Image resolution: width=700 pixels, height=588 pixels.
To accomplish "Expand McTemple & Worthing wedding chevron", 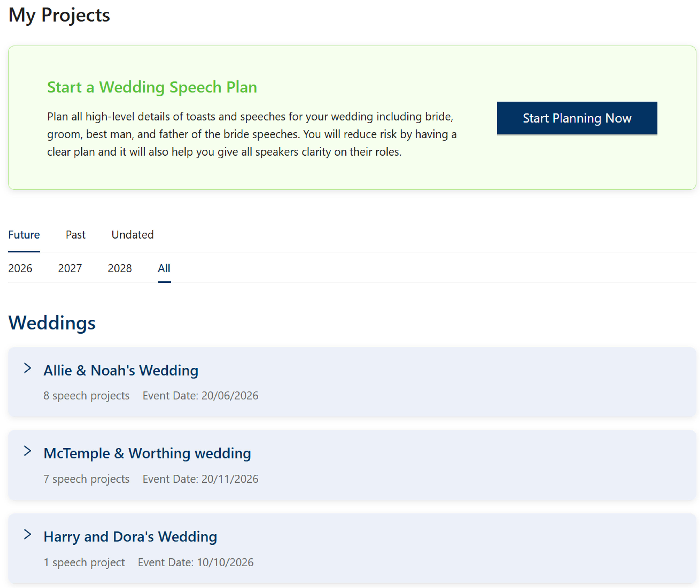I will (28, 451).
